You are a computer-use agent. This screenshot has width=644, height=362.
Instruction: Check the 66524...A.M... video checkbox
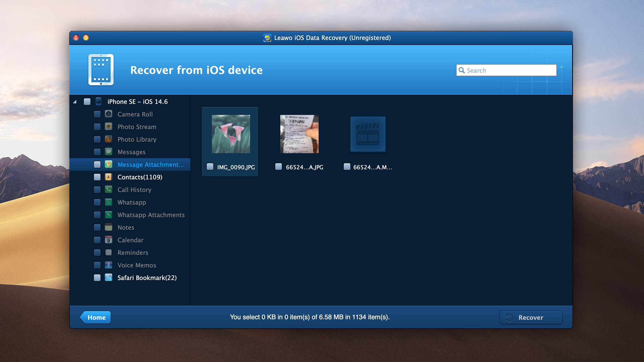pyautogui.click(x=347, y=167)
